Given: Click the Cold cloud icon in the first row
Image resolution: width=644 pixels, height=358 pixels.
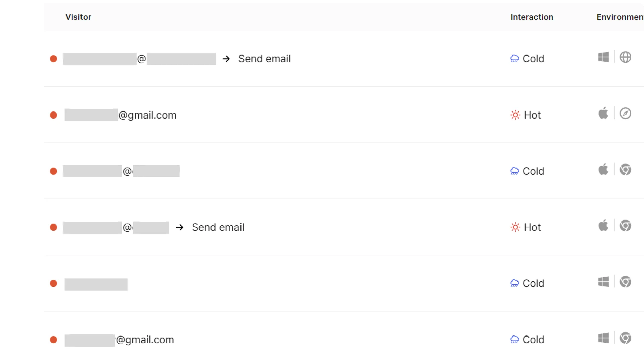Looking at the screenshot, I should click(514, 59).
